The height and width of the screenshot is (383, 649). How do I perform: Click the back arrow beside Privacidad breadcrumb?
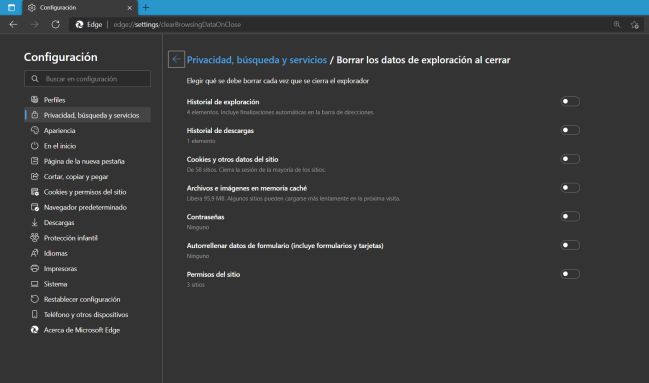click(x=176, y=59)
